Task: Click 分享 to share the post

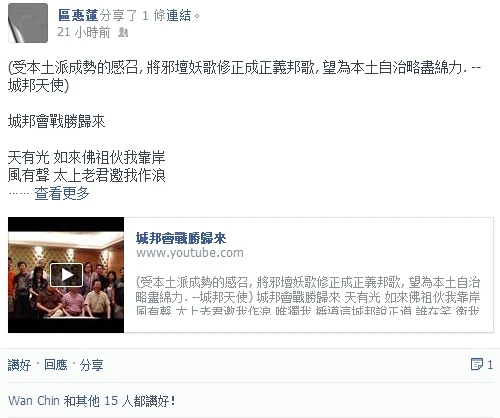Action: 91,365
